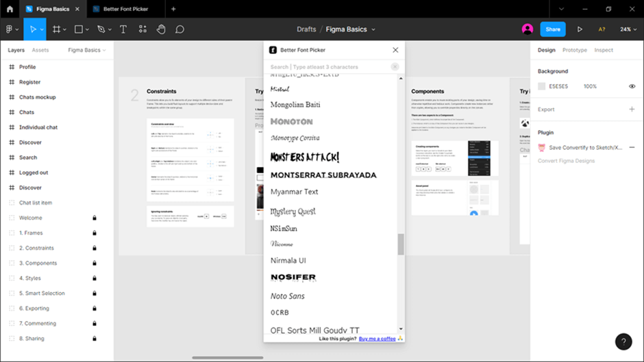Click the Profile frame icon in layers
Viewport: 644px width, 362px height.
(12, 67)
